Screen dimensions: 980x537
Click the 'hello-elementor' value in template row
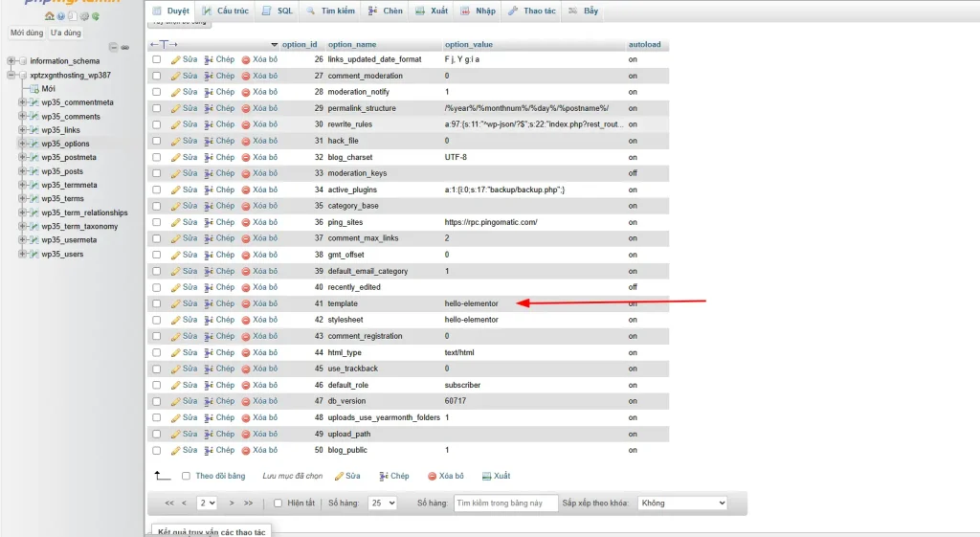tap(471, 303)
